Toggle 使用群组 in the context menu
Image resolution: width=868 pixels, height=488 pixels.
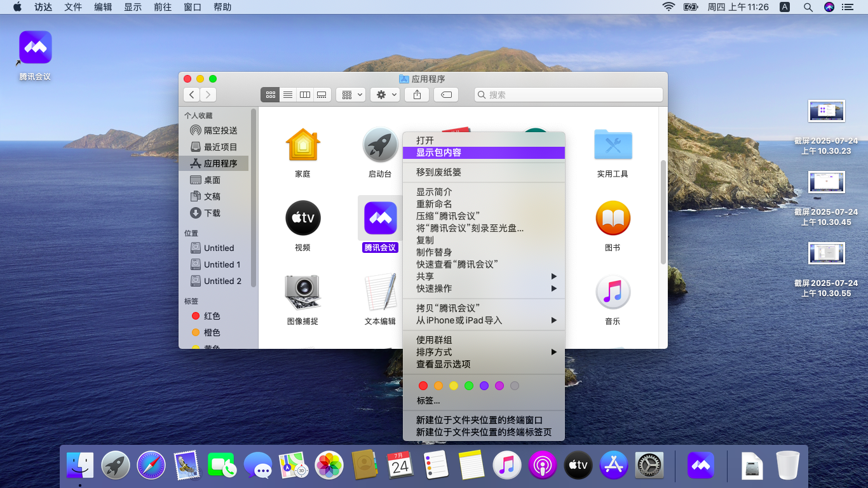[484, 340]
